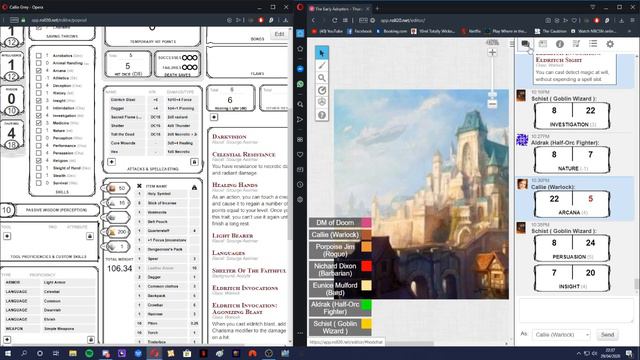Add a new attack with plus button
Viewport: 640px width, 360px height.
[x=111, y=162]
